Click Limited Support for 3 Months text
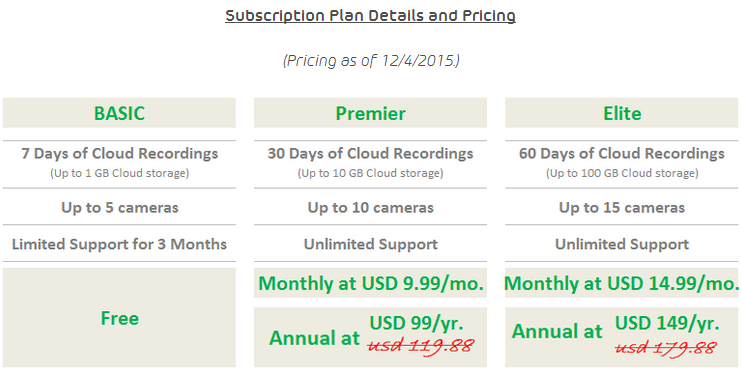 click(119, 244)
